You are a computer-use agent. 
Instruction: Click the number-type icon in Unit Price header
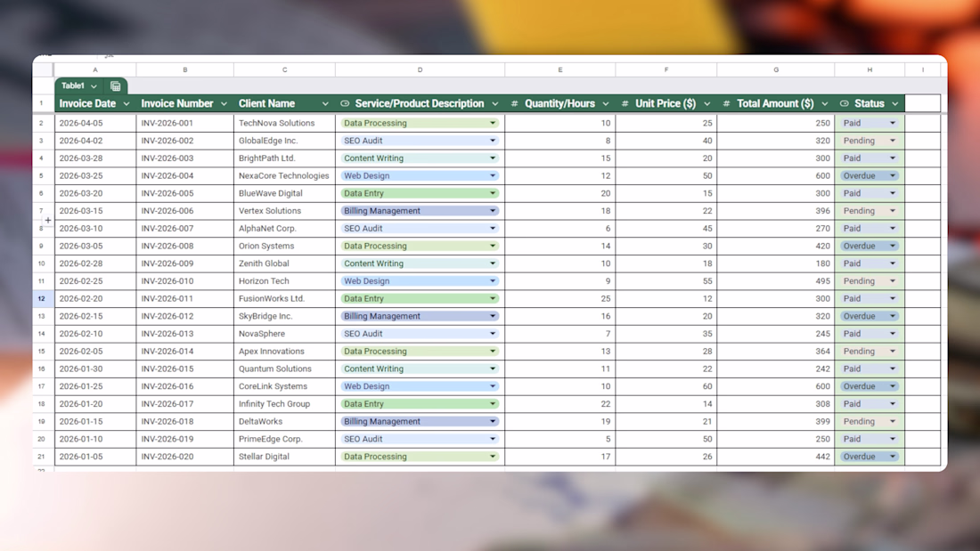click(625, 104)
